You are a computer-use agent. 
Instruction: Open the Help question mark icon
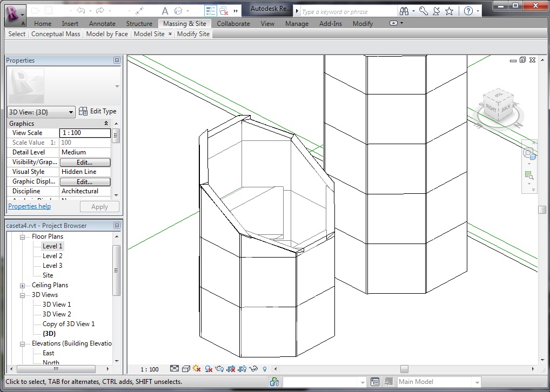[x=468, y=11]
